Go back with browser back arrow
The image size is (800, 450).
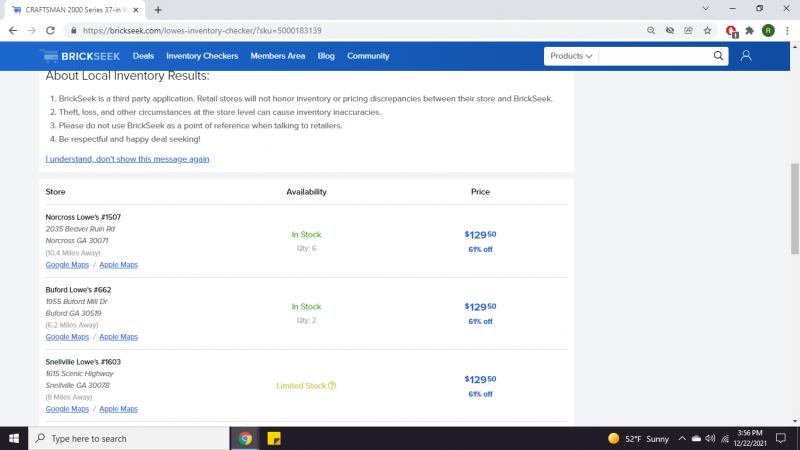coord(13,31)
